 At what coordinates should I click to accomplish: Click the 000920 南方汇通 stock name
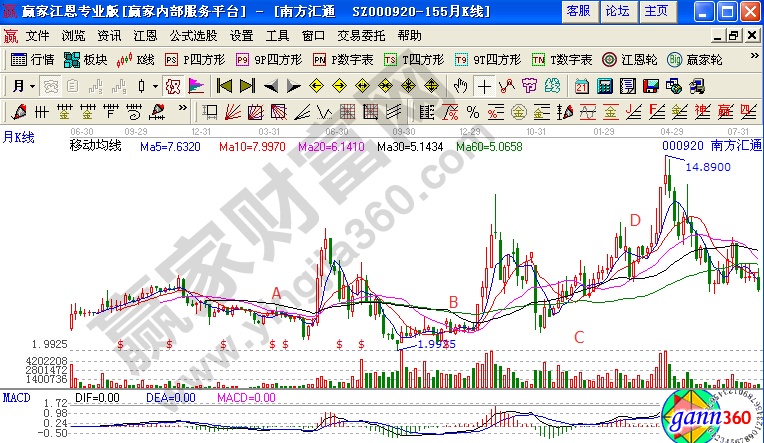712,145
